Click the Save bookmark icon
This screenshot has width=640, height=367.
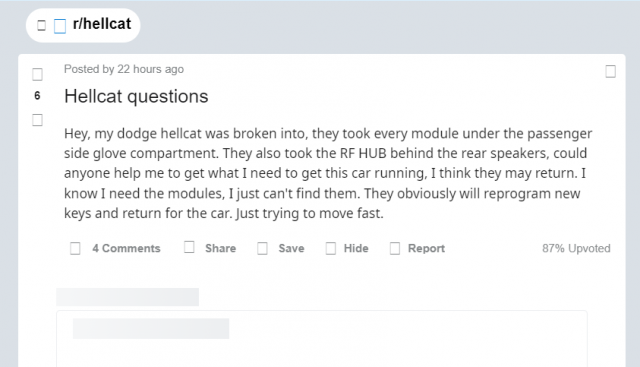[262, 248]
